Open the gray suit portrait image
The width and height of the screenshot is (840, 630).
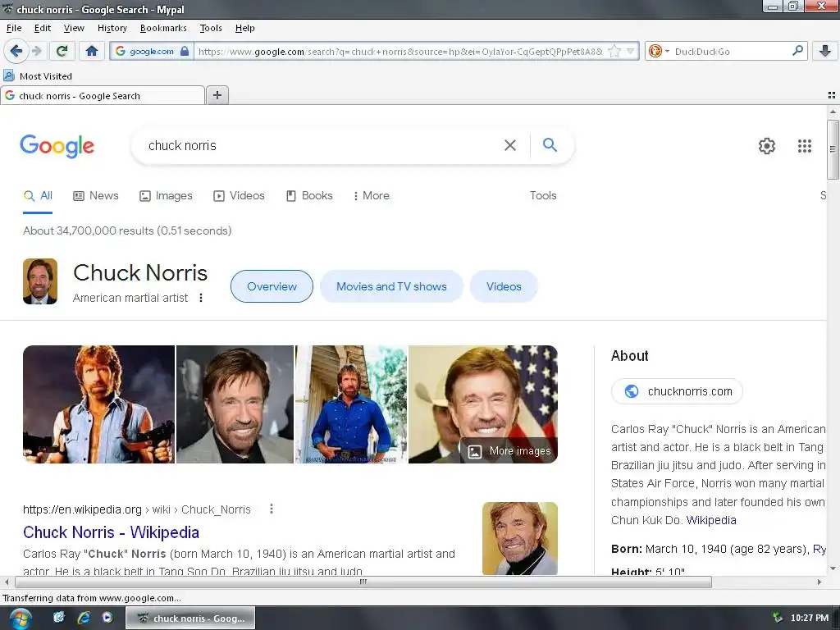pyautogui.click(x=235, y=404)
